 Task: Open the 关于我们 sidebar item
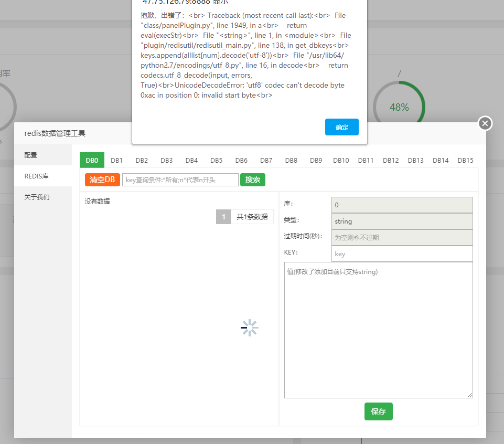[43, 197]
